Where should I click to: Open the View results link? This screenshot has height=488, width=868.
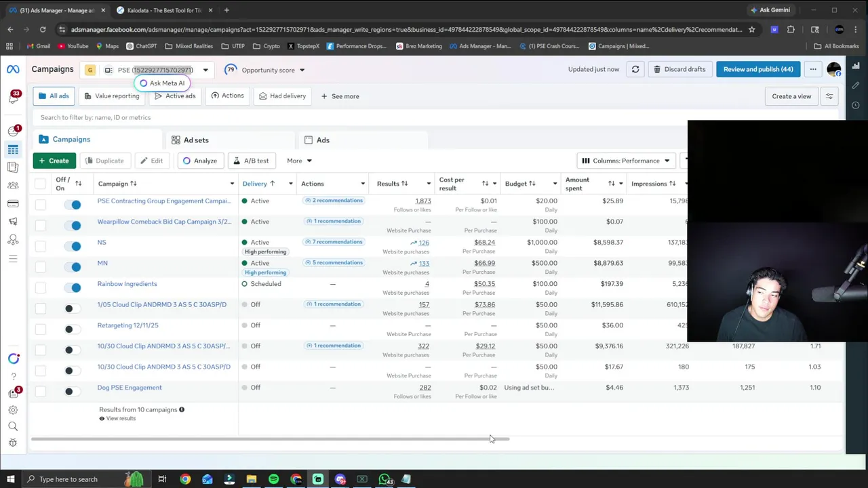point(117,419)
